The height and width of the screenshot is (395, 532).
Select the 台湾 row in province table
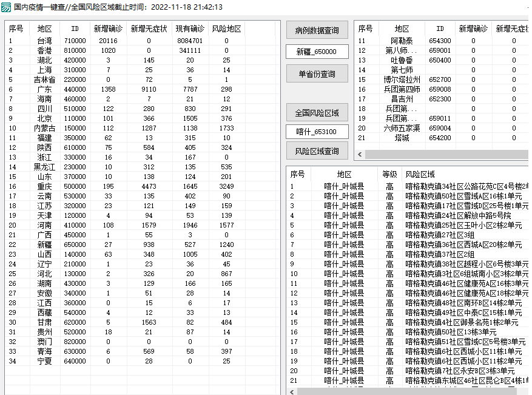[45, 41]
